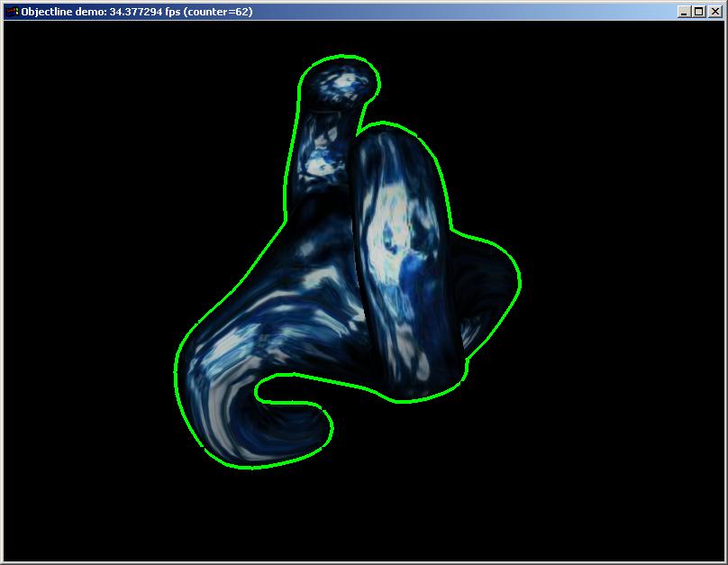Maximize the Objectline demo window
Screen dimensions: 728x565
[699, 12]
